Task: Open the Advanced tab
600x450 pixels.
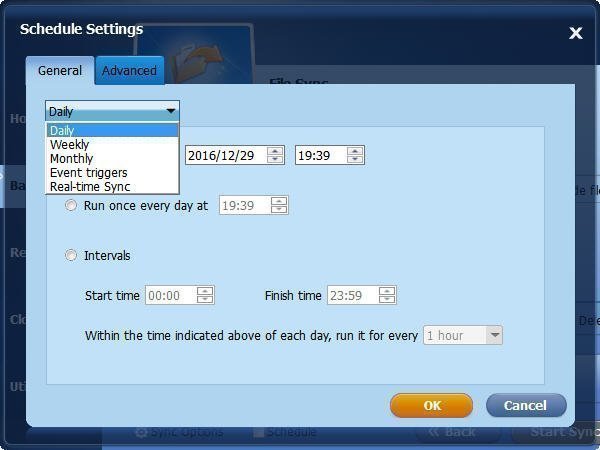Action: point(129,70)
